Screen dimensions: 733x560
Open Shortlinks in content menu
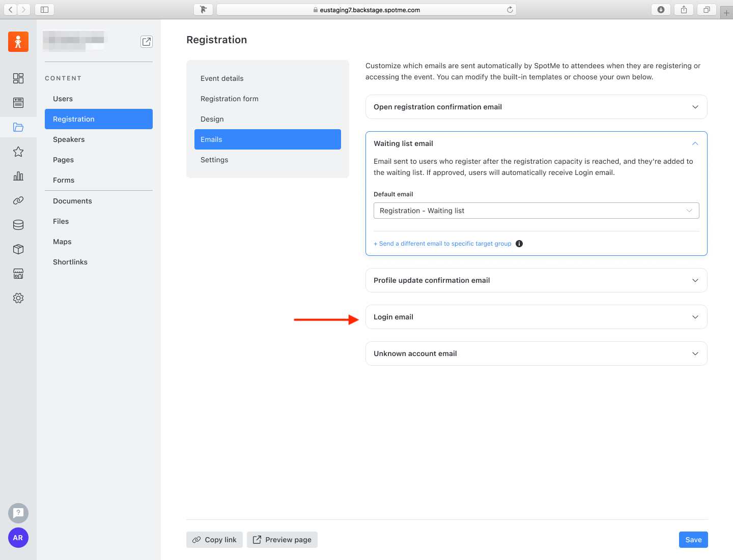(x=99, y=262)
